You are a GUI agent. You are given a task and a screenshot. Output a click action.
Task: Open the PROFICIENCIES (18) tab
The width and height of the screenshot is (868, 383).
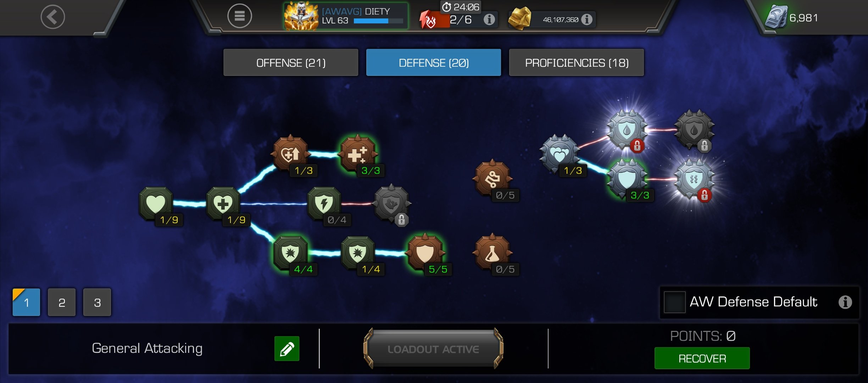pos(577,63)
